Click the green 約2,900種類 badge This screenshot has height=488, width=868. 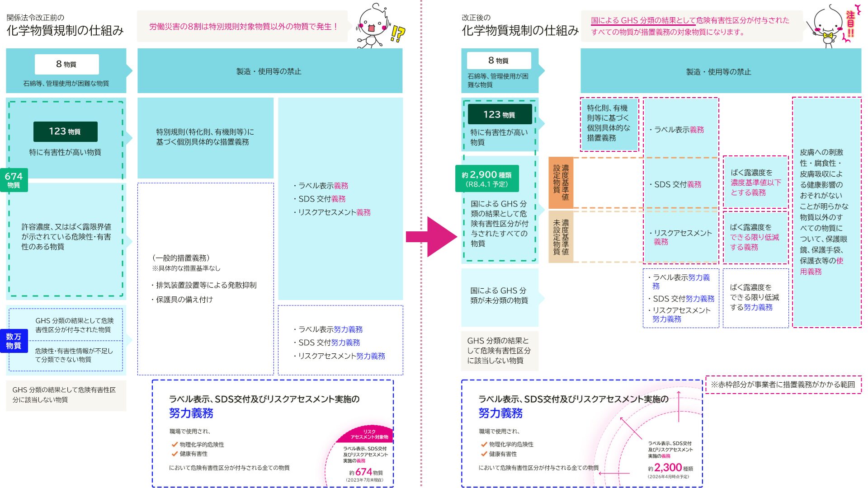487,179
